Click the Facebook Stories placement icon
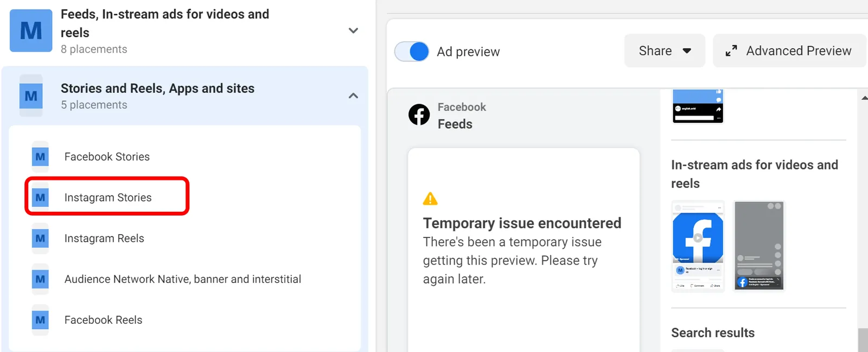 40,156
